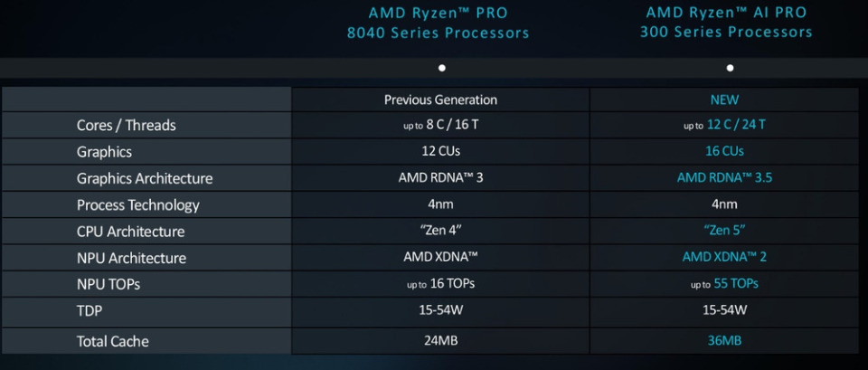Select the CPU Architecture row label
The image size is (868, 370).
point(130,232)
